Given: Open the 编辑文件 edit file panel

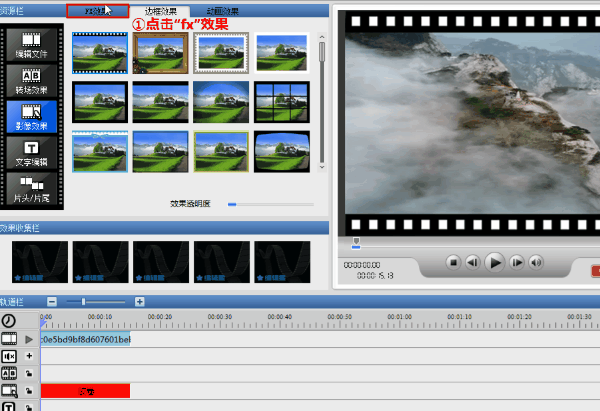Looking at the screenshot, I should pyautogui.click(x=32, y=45).
